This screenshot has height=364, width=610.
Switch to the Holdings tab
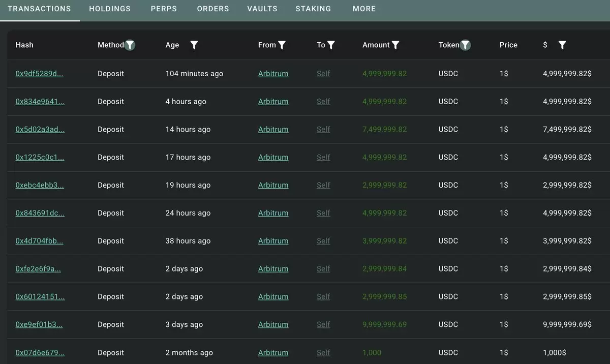tap(110, 9)
